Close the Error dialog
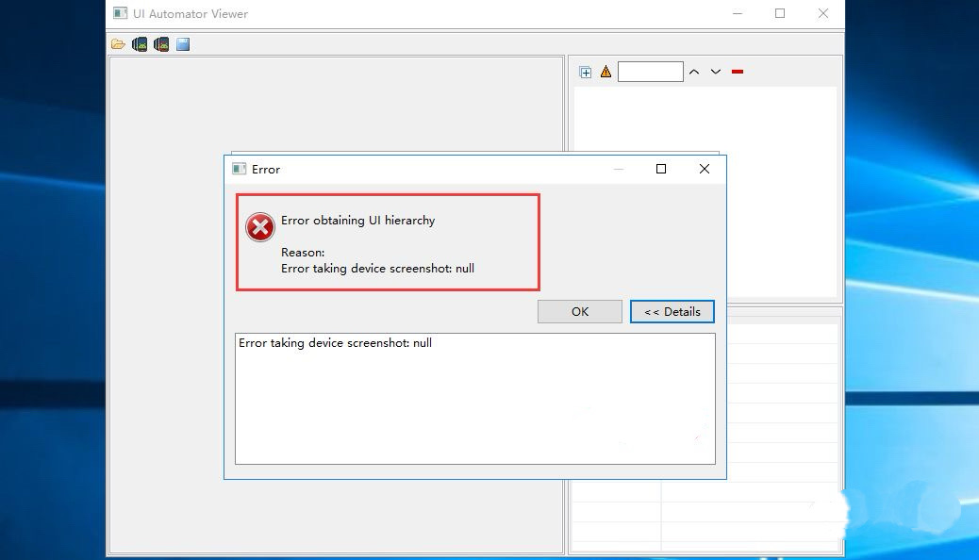Viewport: 979px width, 560px height. [705, 169]
